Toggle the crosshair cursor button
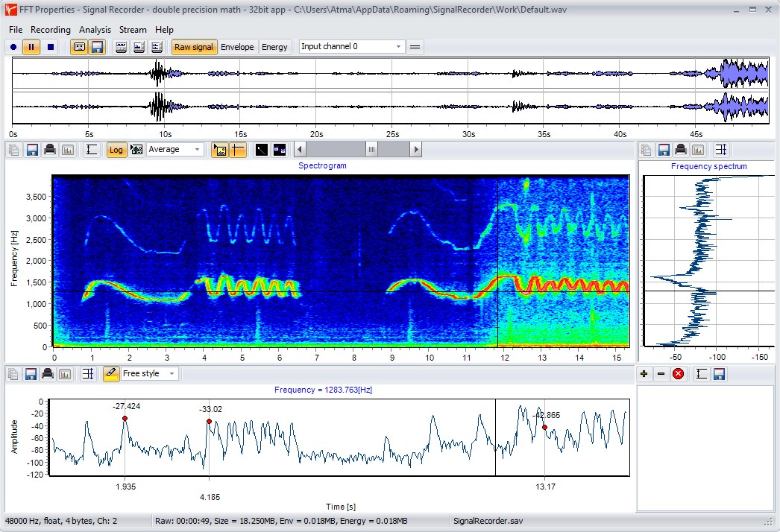 coord(239,150)
